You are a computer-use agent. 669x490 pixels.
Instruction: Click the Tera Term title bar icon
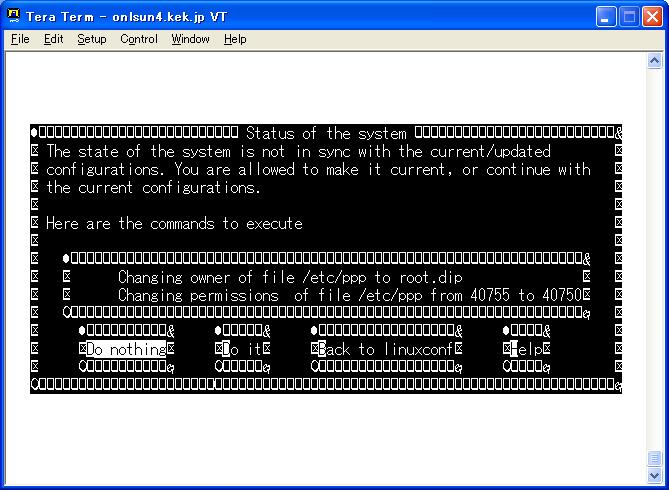(14, 16)
